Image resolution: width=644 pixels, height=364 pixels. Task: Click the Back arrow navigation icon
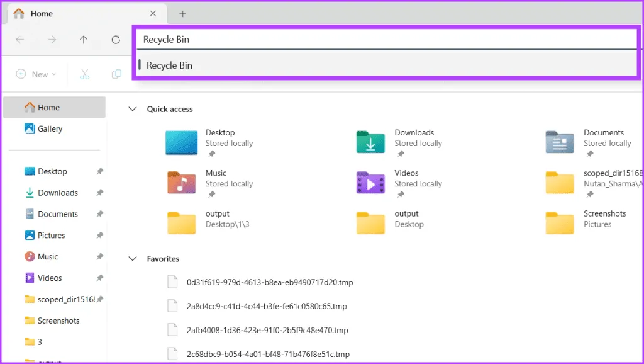click(20, 40)
